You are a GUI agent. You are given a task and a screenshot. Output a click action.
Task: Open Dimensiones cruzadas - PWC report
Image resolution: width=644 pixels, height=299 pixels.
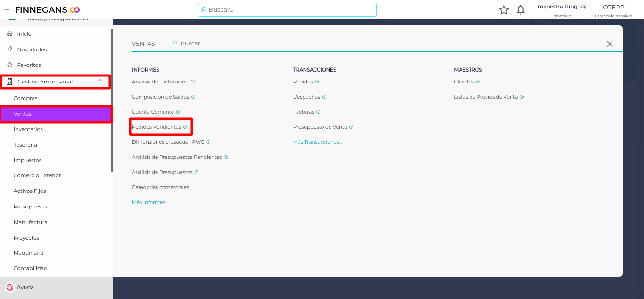pyautogui.click(x=168, y=142)
